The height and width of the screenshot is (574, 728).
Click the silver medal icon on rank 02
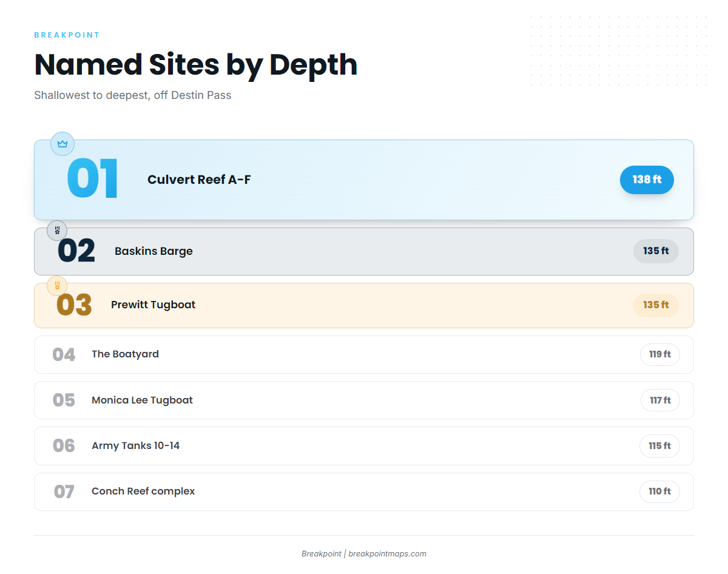[x=57, y=231]
